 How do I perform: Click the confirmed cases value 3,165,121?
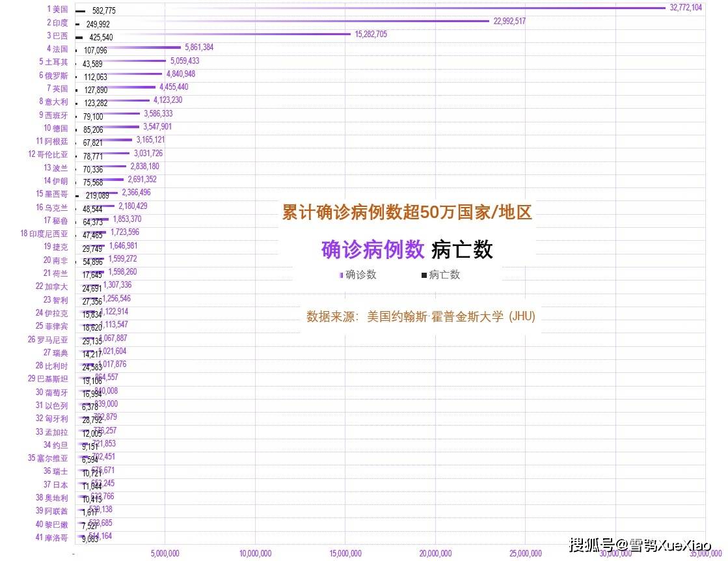pos(150,139)
